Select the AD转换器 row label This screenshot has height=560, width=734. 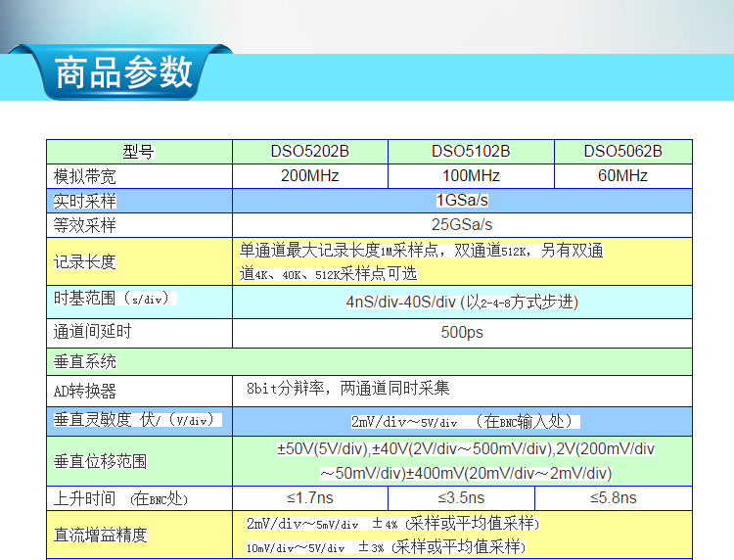85,391
